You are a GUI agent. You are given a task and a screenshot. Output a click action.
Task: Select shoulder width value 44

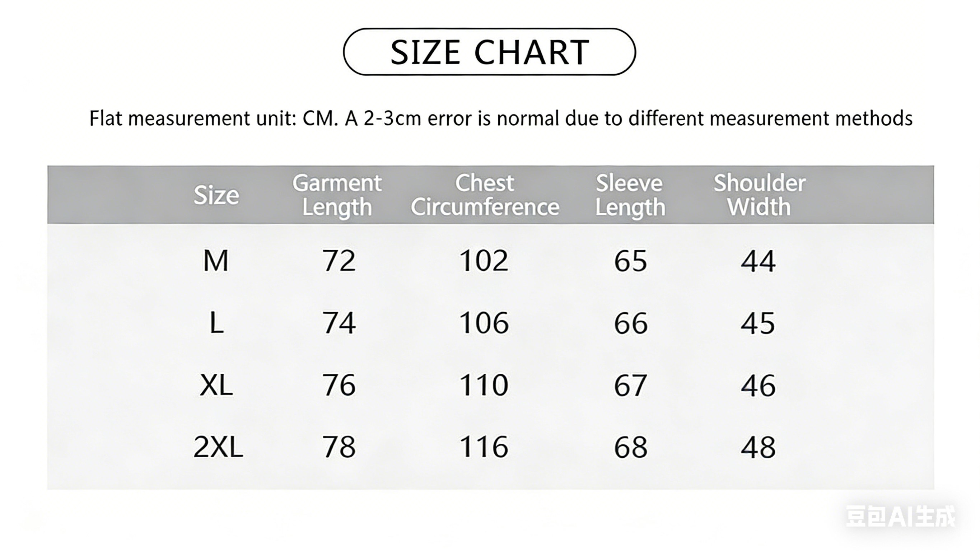[758, 261]
